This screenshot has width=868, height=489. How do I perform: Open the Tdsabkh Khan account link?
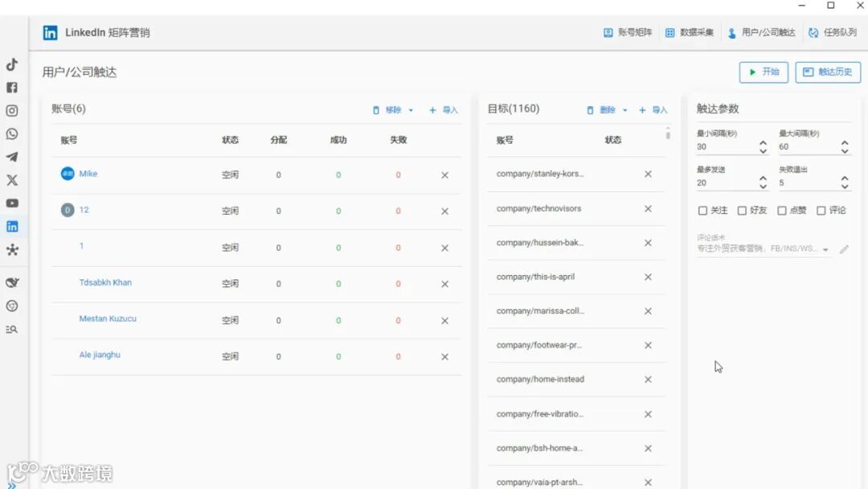pyautogui.click(x=105, y=282)
